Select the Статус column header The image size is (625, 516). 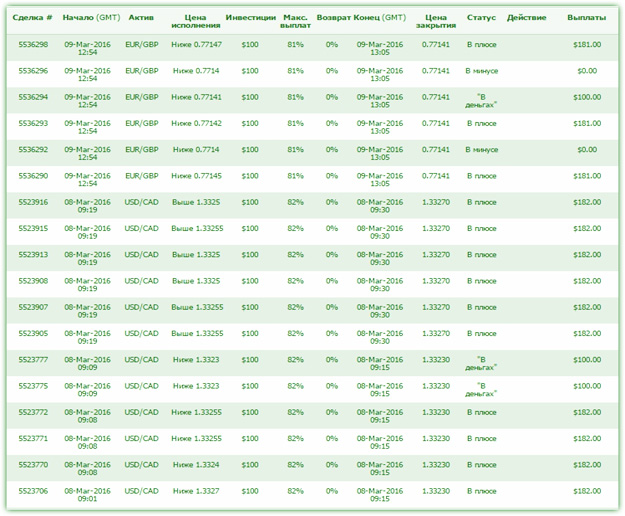click(x=481, y=18)
